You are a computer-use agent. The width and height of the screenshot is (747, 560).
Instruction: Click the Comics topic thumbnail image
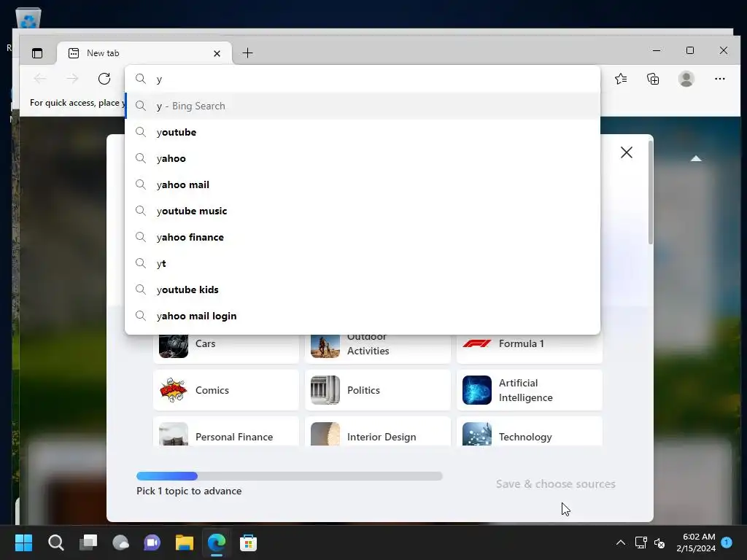point(174,390)
